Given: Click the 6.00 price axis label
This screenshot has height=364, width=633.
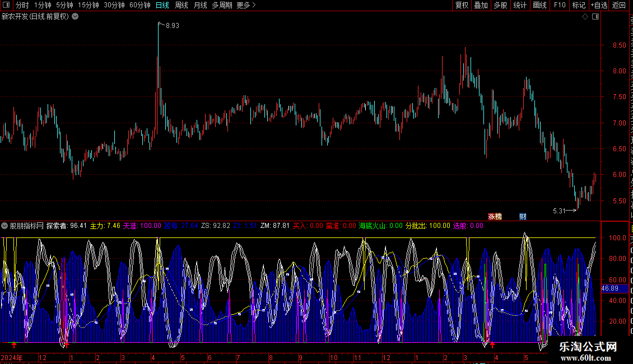Looking at the screenshot, I should [620, 175].
